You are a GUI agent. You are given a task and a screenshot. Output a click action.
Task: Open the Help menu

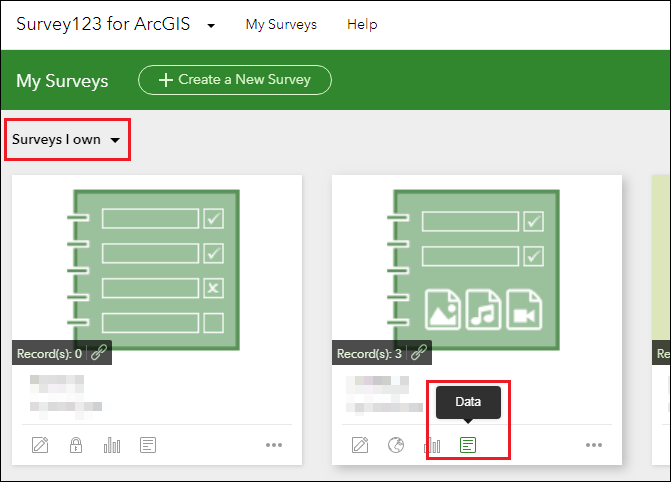362,24
